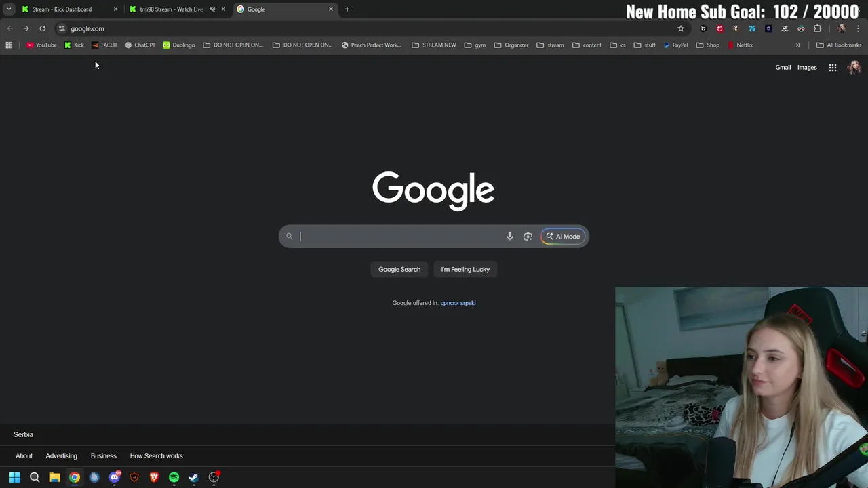Reload the Google page

tap(42, 28)
